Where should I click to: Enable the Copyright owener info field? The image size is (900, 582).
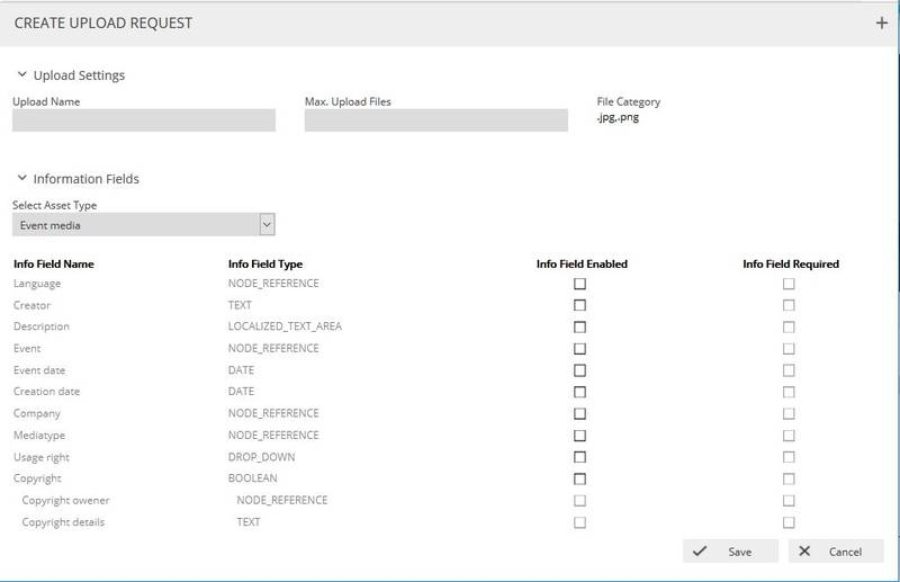pos(580,500)
